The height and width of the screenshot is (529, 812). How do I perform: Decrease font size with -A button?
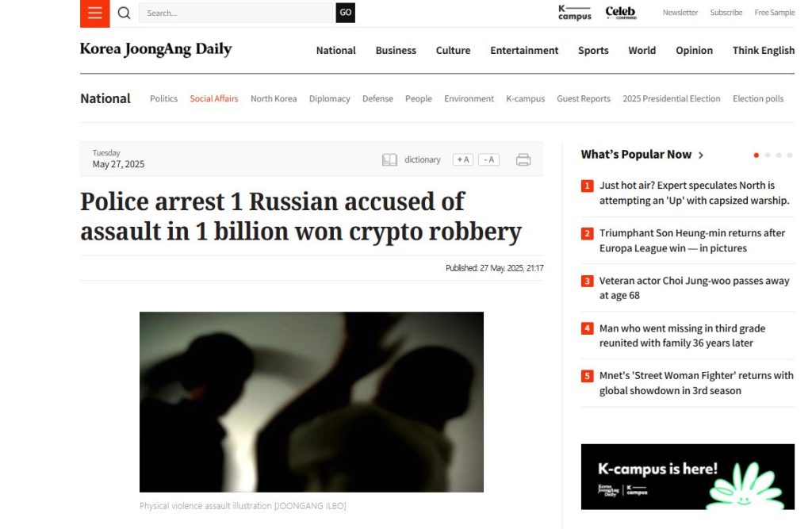[488, 160]
